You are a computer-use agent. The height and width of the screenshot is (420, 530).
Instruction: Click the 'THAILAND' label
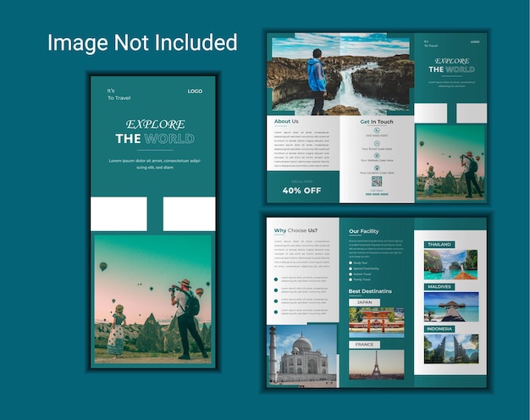tap(439, 245)
